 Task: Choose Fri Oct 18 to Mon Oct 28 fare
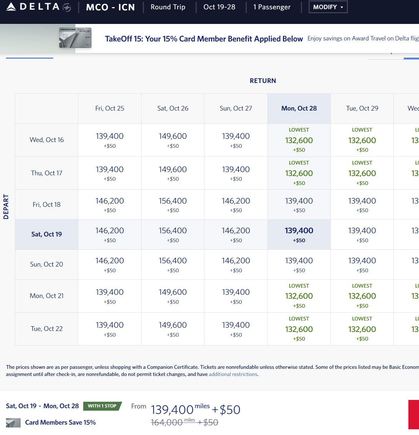[x=299, y=204]
